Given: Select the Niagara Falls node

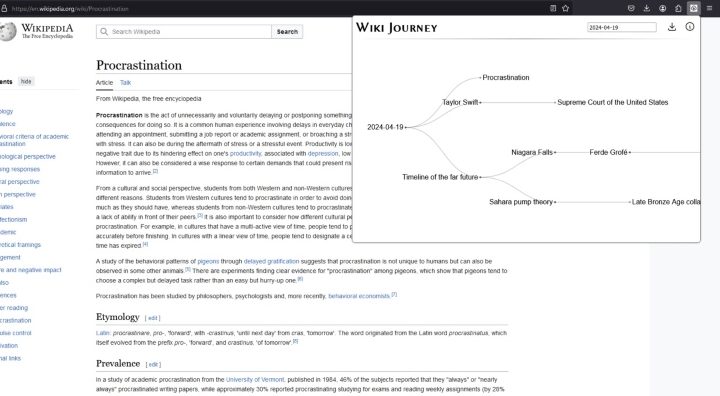Looking at the screenshot, I should click(x=532, y=152).
